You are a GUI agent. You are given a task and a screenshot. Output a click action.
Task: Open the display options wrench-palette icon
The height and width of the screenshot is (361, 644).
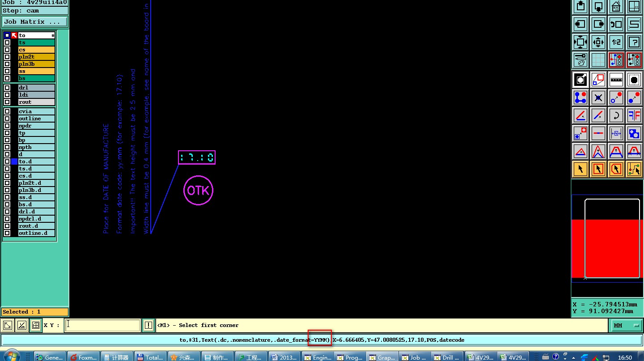coord(580,59)
